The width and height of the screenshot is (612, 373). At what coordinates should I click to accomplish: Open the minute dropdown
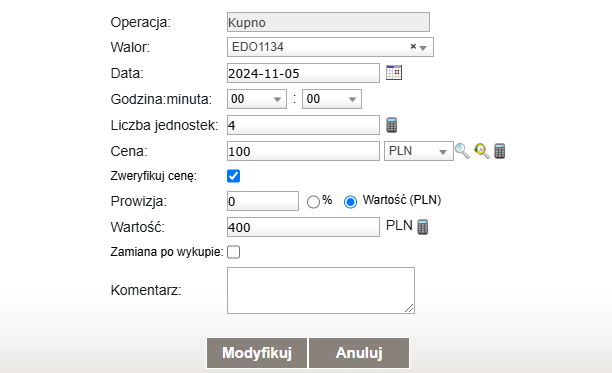coord(332,99)
